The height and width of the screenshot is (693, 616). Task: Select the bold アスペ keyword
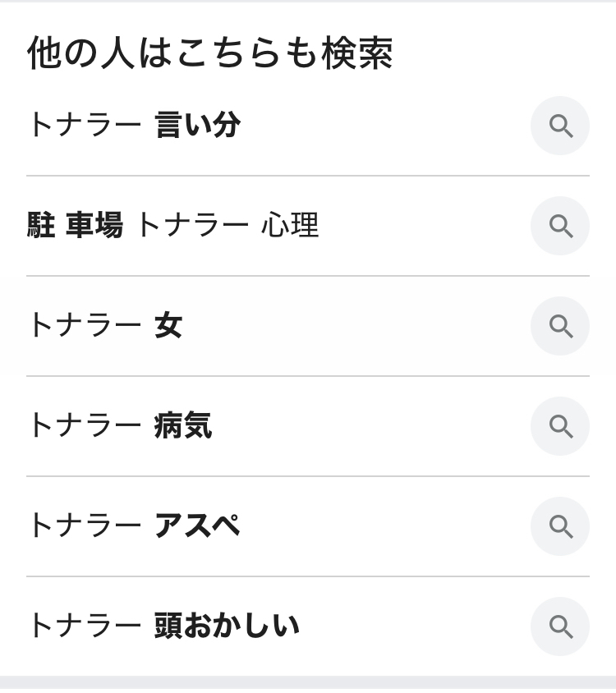click(x=197, y=526)
